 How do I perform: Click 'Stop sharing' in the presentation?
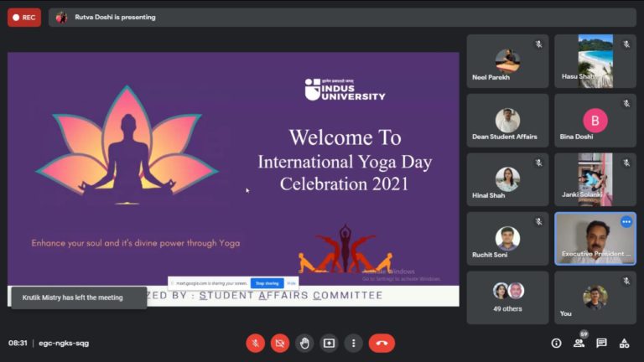(x=267, y=283)
